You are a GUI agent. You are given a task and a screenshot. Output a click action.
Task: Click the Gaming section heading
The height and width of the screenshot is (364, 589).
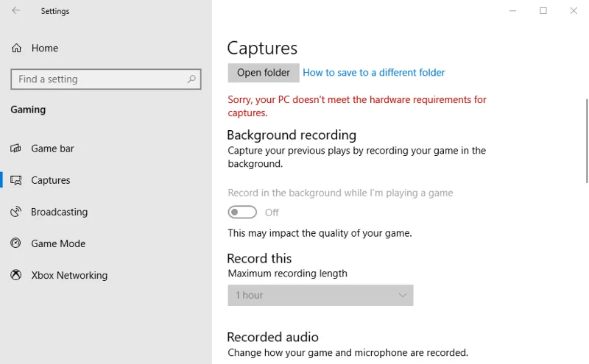28,110
